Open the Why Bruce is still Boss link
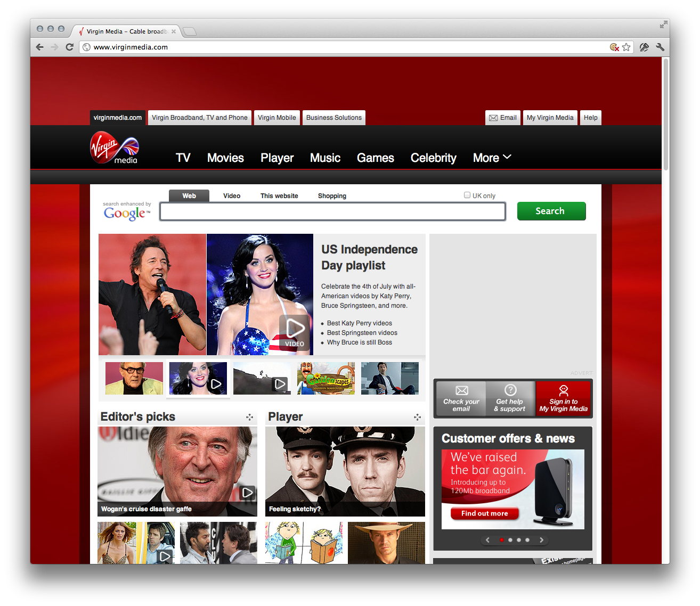 [360, 342]
